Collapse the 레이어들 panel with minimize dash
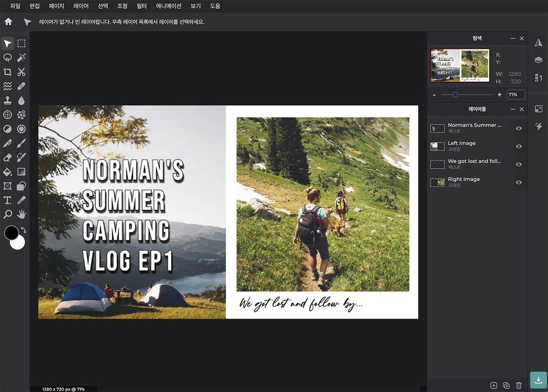This screenshot has width=548, height=392. (513, 109)
